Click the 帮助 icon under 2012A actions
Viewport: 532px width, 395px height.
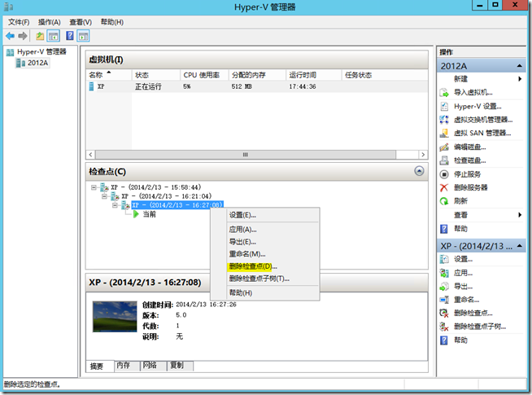[x=444, y=229]
